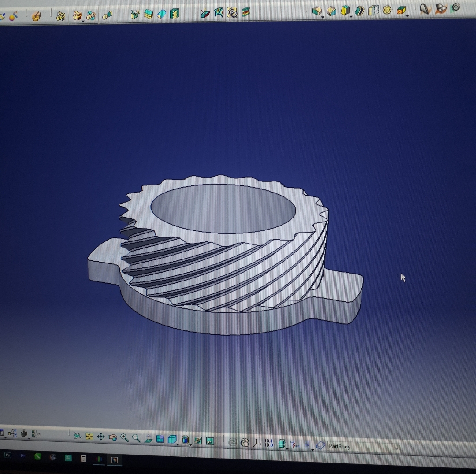Select the Draft Angle tool
The image size is (476, 474).
(345, 11)
